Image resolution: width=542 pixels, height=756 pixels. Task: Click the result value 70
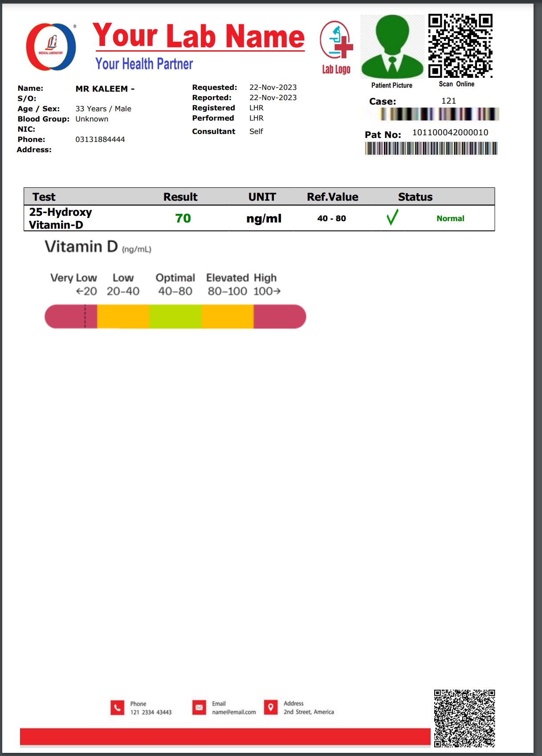tap(183, 218)
